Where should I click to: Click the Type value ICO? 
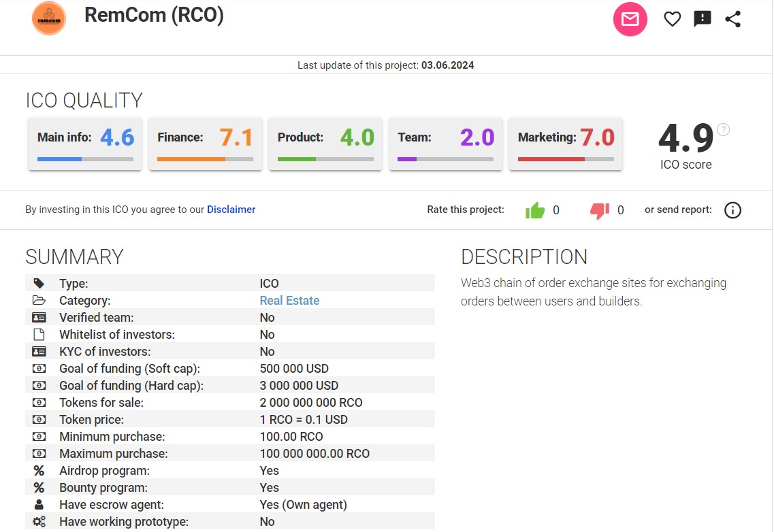click(269, 284)
